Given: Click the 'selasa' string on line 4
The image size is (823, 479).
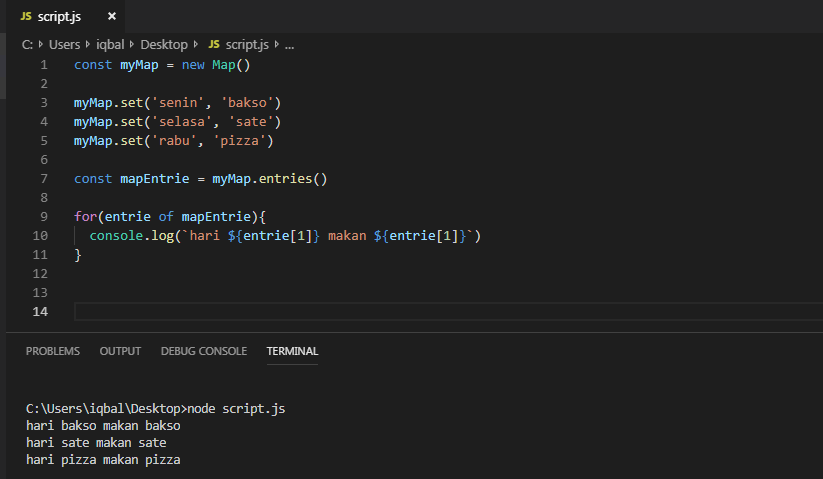Looking at the screenshot, I should click(x=182, y=122).
